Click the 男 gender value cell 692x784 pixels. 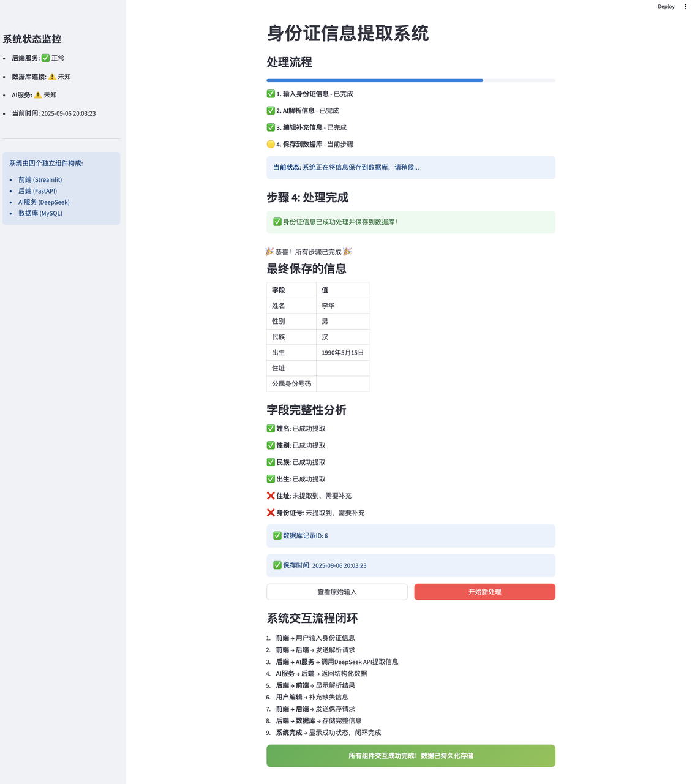pos(343,322)
